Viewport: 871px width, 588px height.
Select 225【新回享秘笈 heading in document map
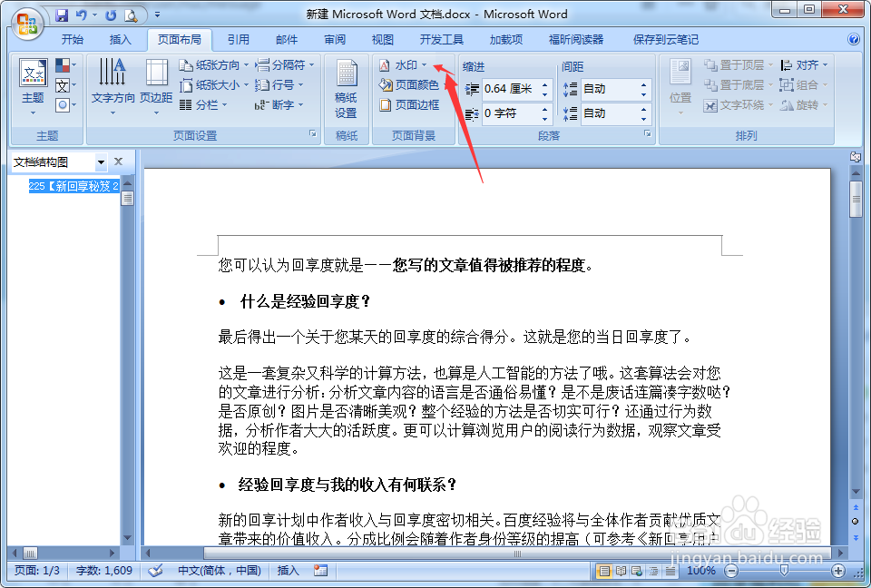[x=73, y=186]
